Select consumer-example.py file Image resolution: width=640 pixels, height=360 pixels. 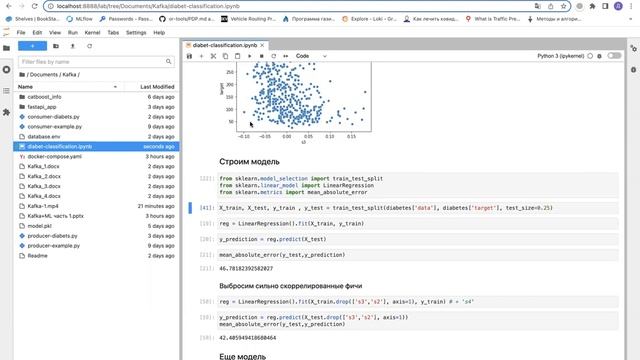(x=96, y=127)
